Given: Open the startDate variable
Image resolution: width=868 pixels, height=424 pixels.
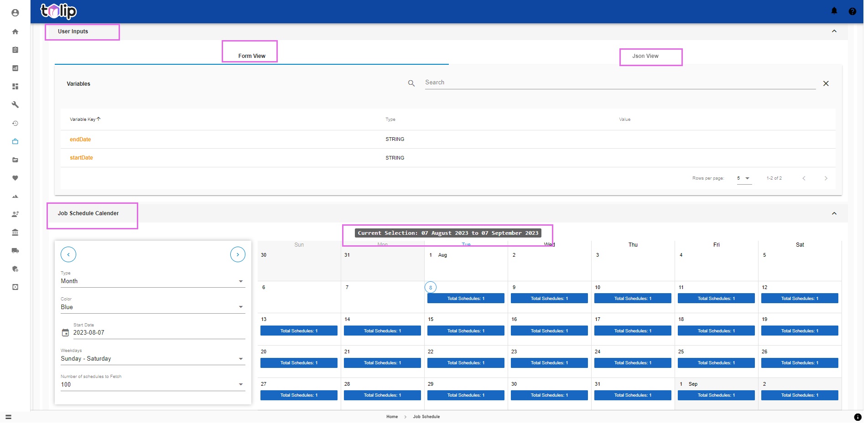Looking at the screenshot, I should (81, 158).
